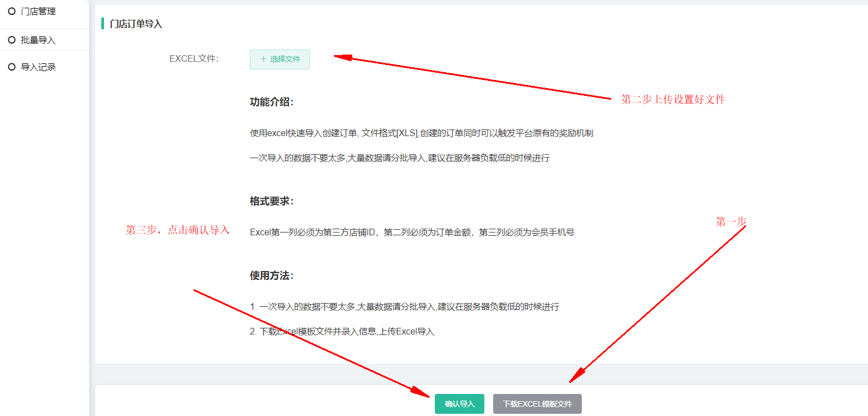This screenshot has height=416, width=868.
Task: Go to the 导入记录 sidebar item
Action: [x=38, y=67]
